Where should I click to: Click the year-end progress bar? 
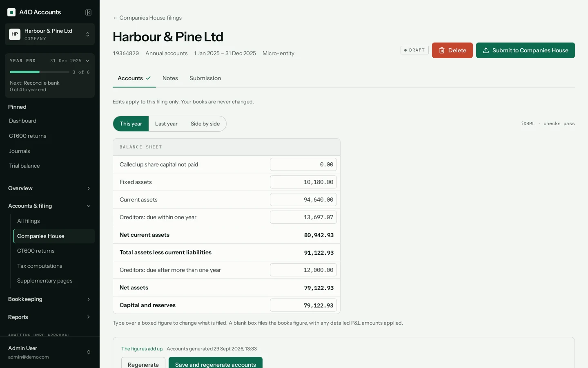[x=40, y=72]
